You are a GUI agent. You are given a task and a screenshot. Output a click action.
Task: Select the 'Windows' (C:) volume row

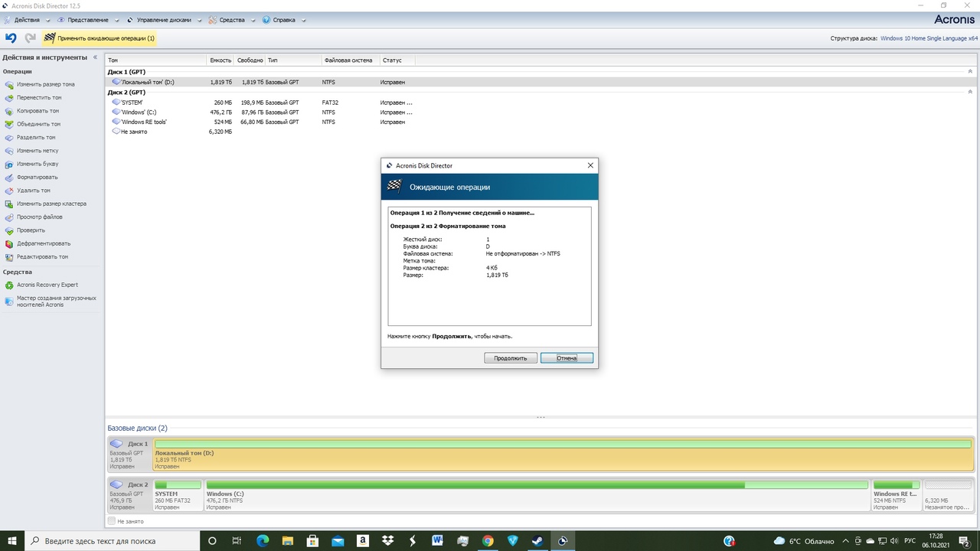coord(540,112)
